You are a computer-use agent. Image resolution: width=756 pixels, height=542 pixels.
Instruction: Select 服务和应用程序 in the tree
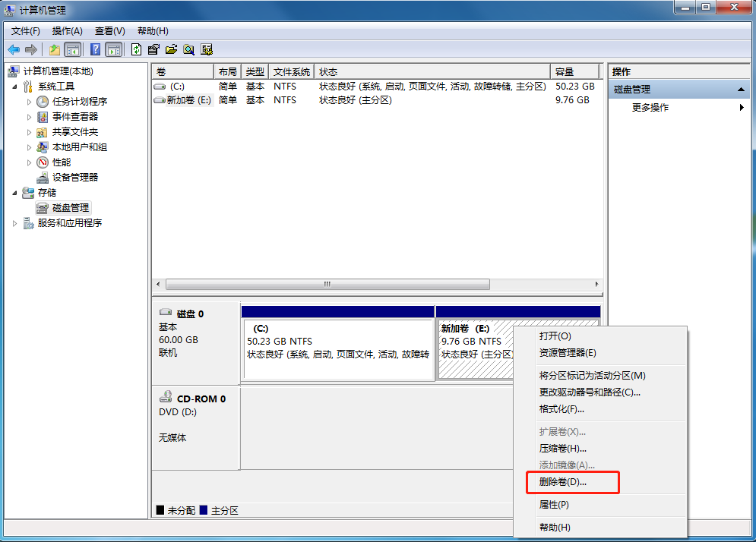(x=70, y=223)
